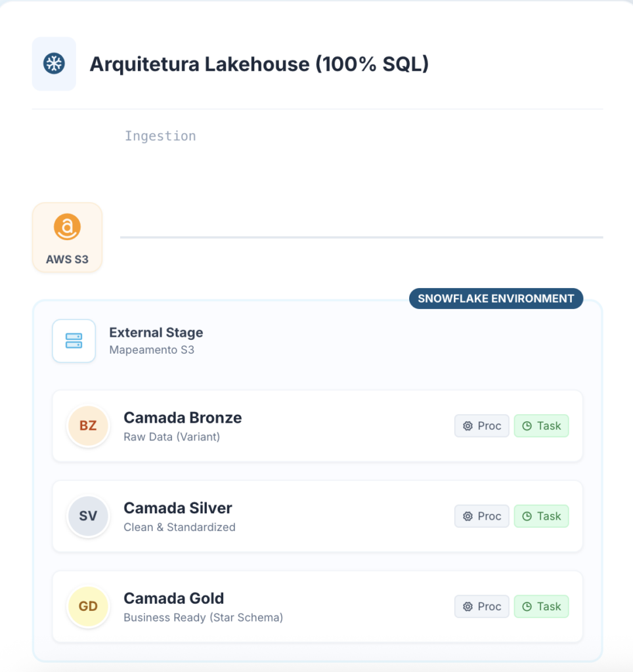Click the Arquitetura Lakehouse page title
The height and width of the screenshot is (672, 633).
[259, 64]
